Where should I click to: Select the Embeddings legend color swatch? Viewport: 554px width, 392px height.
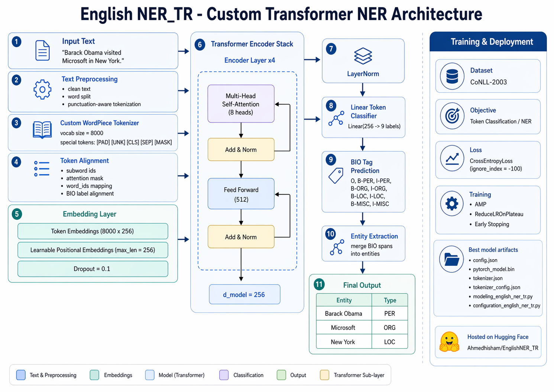tap(94, 375)
